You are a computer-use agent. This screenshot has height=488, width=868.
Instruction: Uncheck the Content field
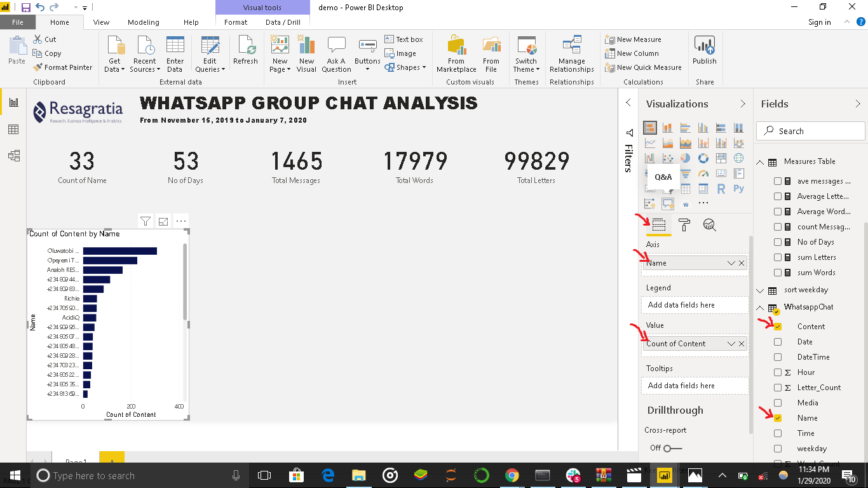tap(778, 326)
